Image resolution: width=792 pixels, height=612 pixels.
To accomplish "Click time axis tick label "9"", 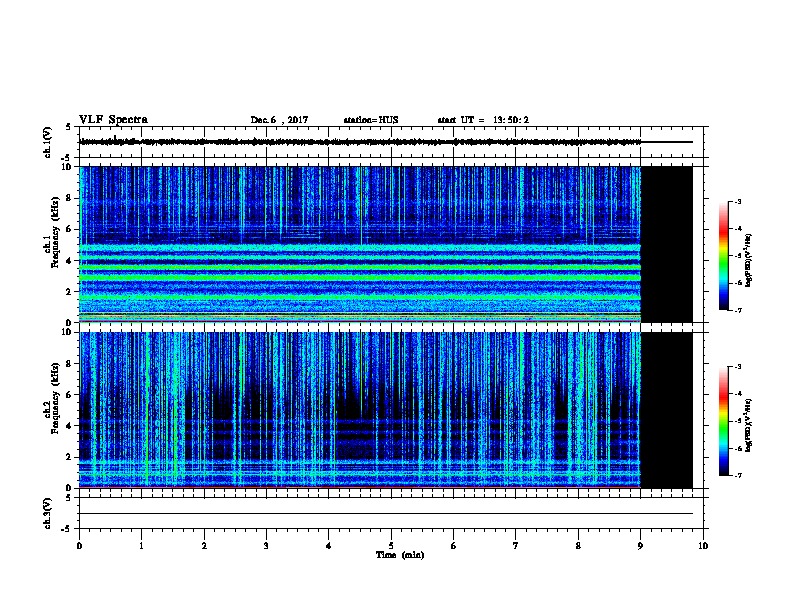I will pyautogui.click(x=640, y=545).
